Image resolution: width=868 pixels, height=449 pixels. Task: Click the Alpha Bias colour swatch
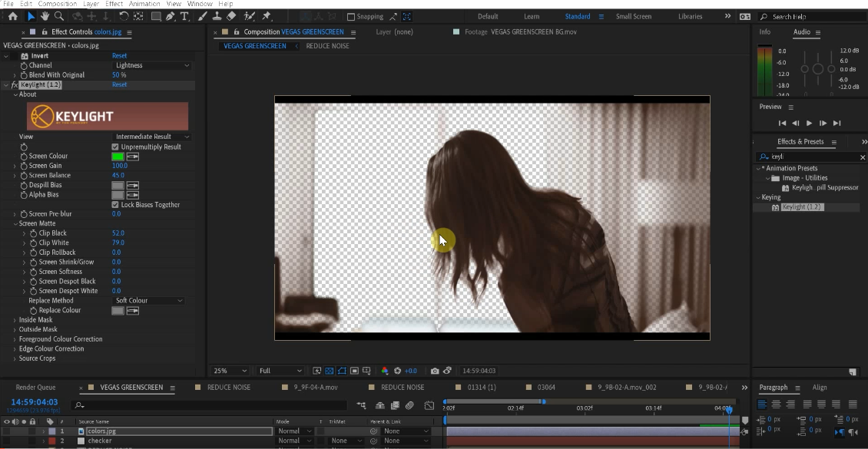[x=118, y=195]
